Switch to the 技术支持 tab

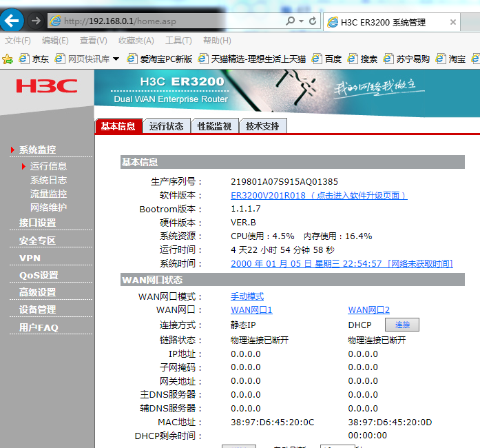(262, 126)
